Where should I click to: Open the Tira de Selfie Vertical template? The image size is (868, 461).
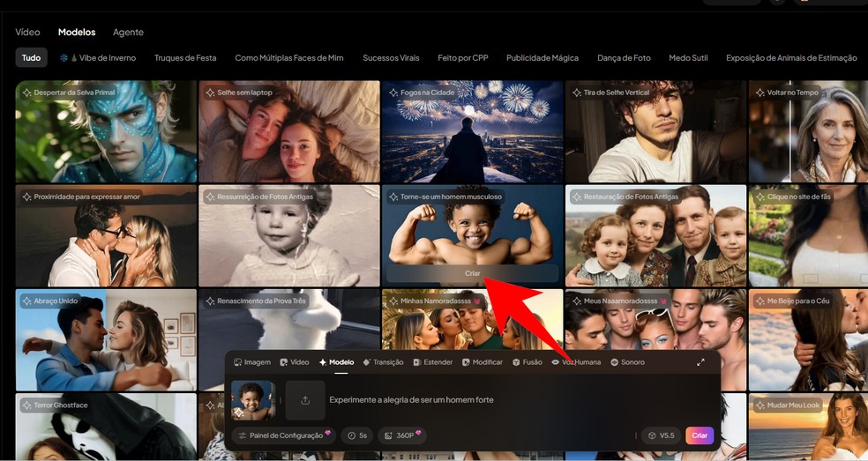coord(656,131)
